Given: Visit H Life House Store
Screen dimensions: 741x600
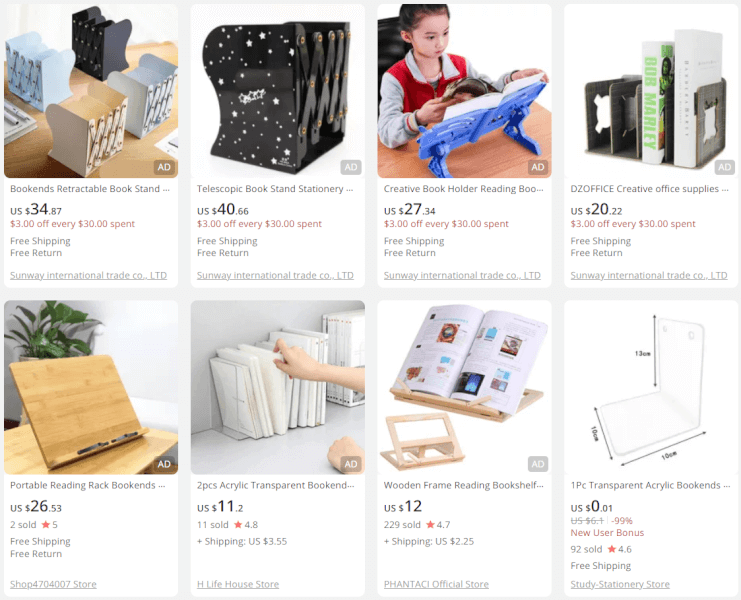Looking at the screenshot, I should point(238,584).
